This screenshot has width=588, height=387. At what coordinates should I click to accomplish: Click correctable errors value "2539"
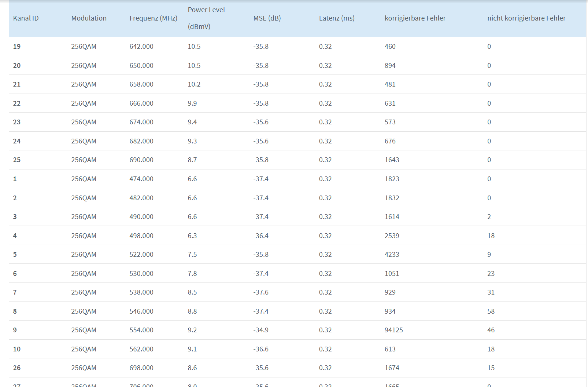click(392, 236)
